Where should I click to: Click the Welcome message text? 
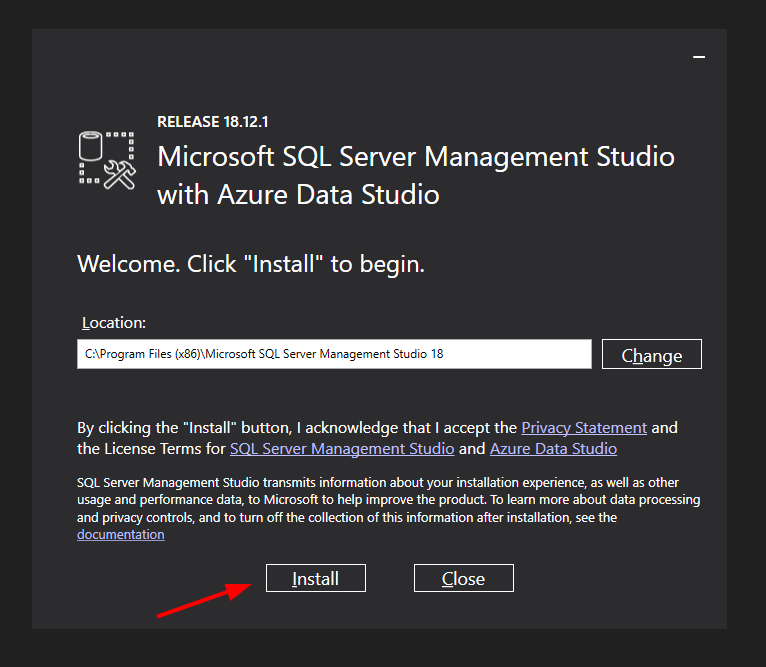click(251, 265)
